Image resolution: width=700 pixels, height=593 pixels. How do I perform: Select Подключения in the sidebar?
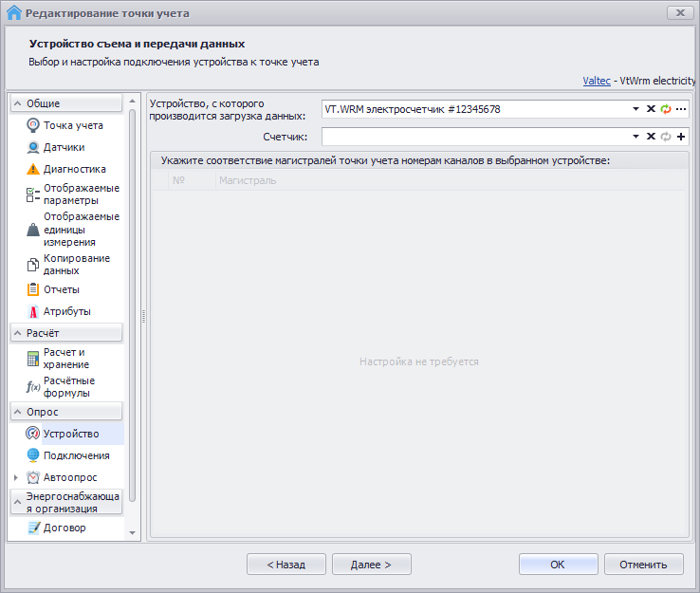tap(76, 455)
